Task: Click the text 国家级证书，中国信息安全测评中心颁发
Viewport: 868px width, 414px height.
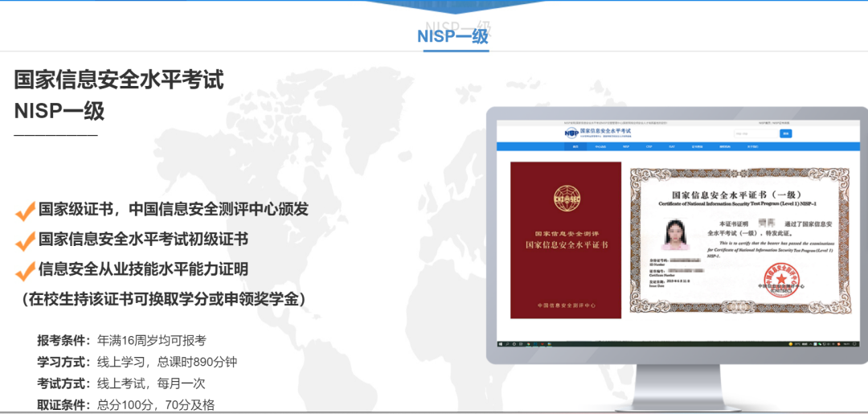Action: (x=174, y=209)
